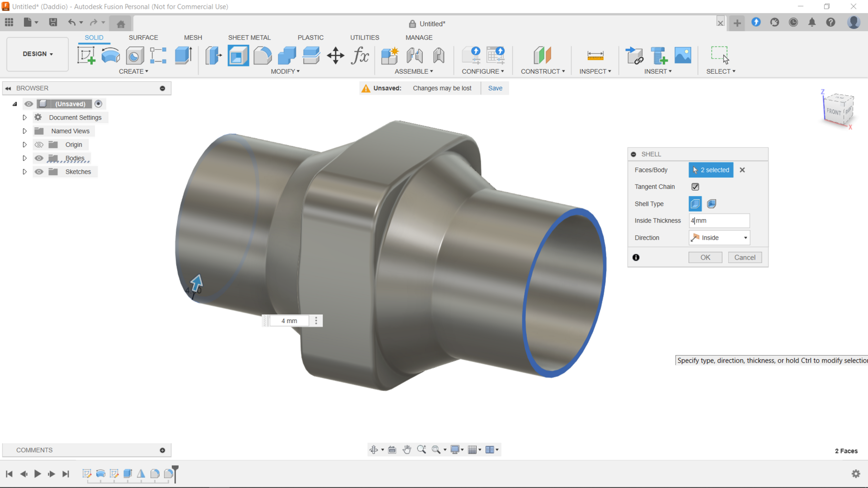The width and height of the screenshot is (868, 488).
Task: Click the Create Sketch tool icon
Action: (86, 55)
